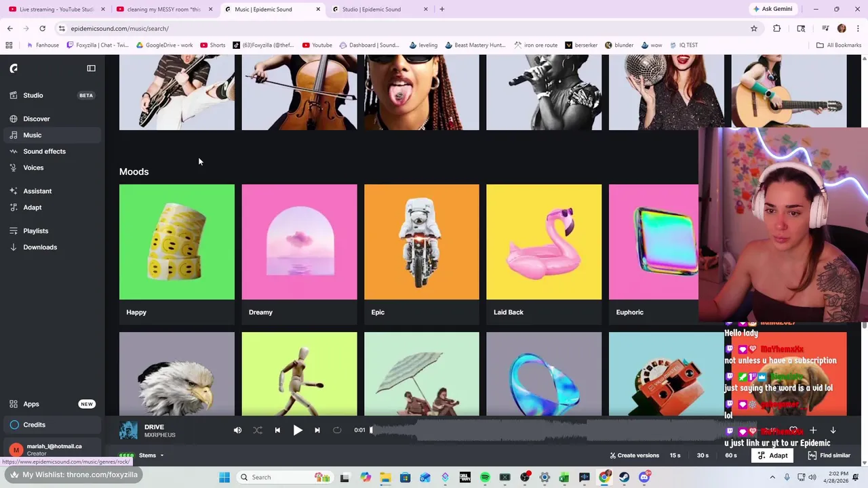Viewport: 868px width, 488px height.
Task: Bookmark this page star icon
Action: coord(754,28)
